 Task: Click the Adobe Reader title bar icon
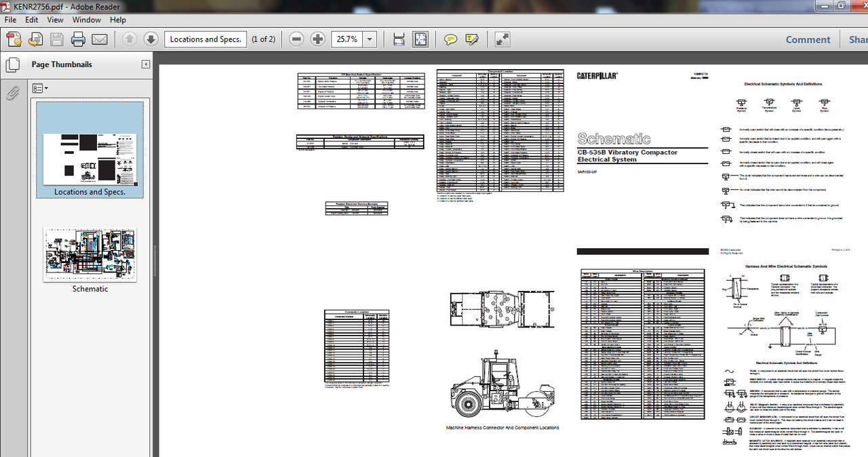7,7
